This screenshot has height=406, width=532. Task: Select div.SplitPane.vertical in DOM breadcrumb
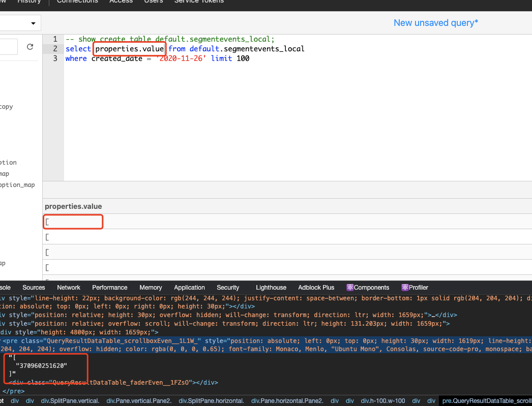pos(70,400)
